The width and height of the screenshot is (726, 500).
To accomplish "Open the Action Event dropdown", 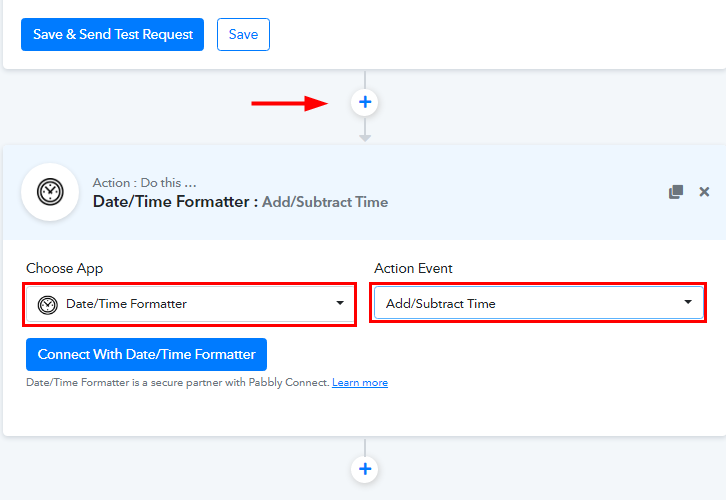I will click(538, 303).
